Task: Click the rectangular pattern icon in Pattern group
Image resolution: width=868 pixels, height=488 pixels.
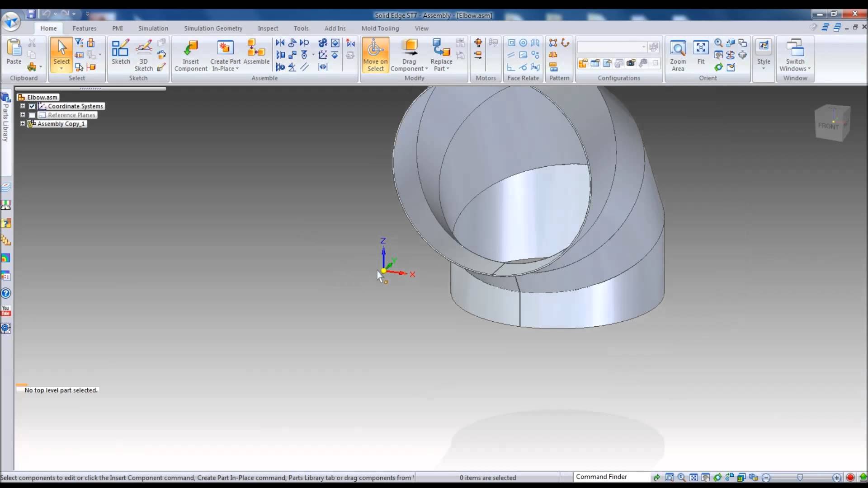Action: tap(553, 42)
